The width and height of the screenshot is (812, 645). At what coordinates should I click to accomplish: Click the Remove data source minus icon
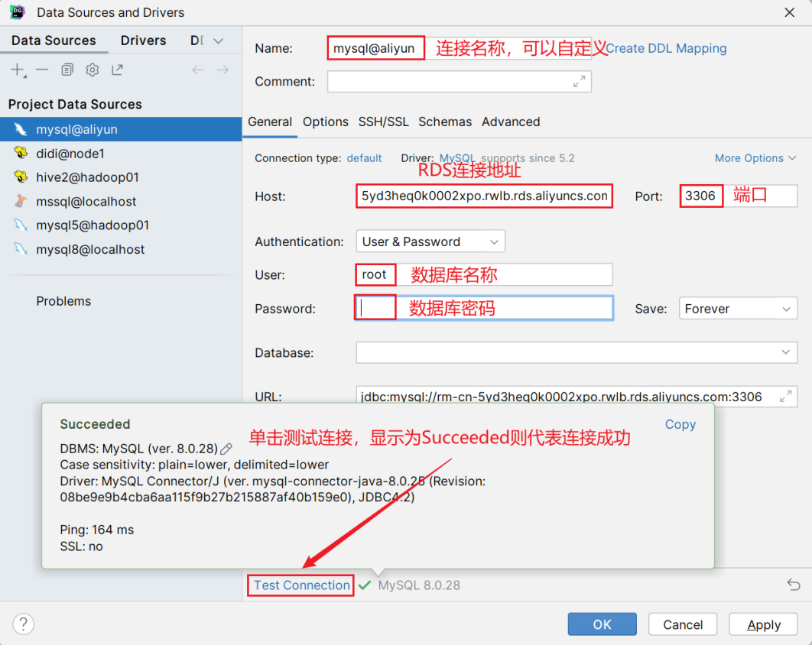point(43,70)
